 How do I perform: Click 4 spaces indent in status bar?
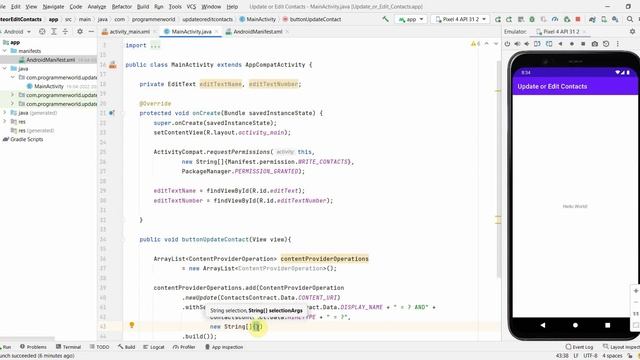point(612,356)
